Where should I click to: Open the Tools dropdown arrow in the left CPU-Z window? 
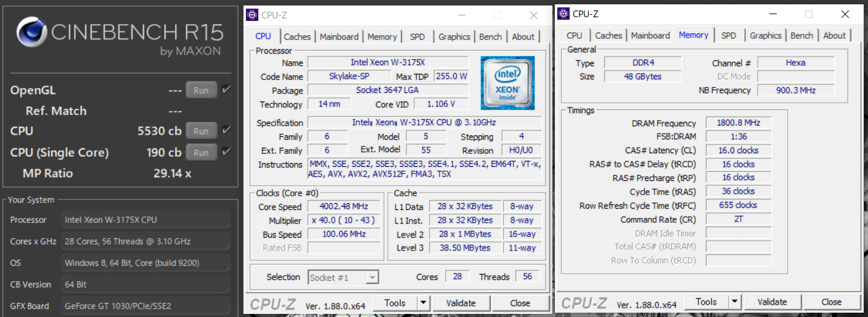[x=423, y=302]
